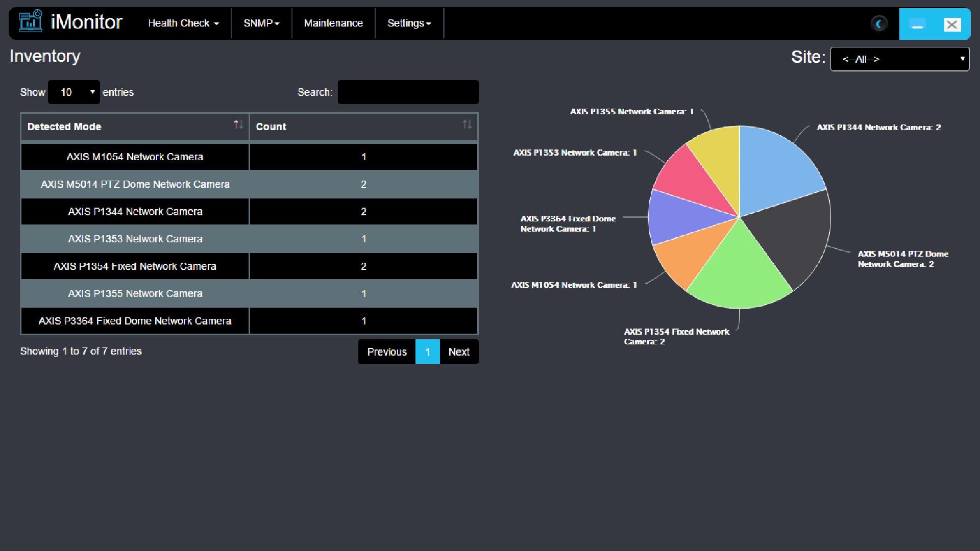Screen dimensions: 980x551
Task: Click the Previous pagination button
Action: pos(387,352)
